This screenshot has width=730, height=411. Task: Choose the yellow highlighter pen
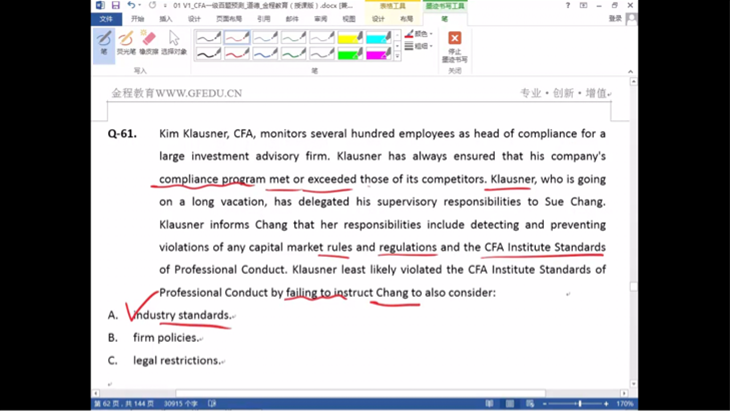[x=350, y=37]
